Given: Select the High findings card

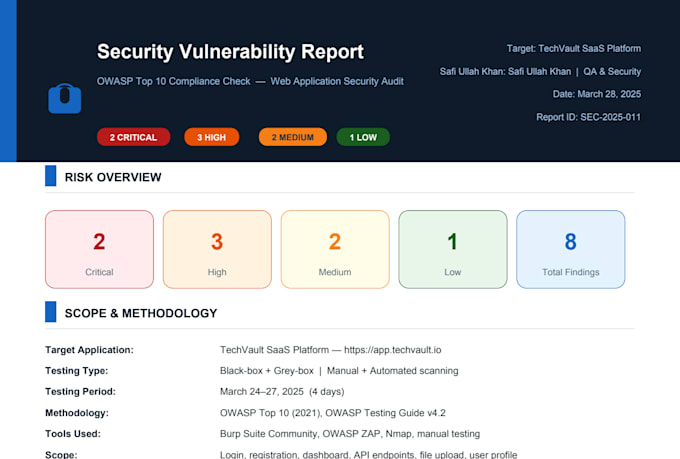Looking at the screenshot, I should point(217,249).
